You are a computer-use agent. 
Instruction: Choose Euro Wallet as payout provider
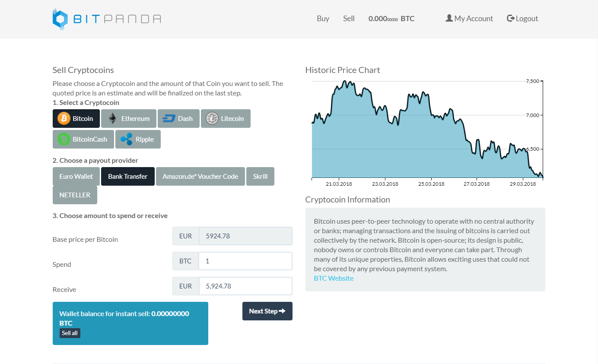(x=76, y=177)
